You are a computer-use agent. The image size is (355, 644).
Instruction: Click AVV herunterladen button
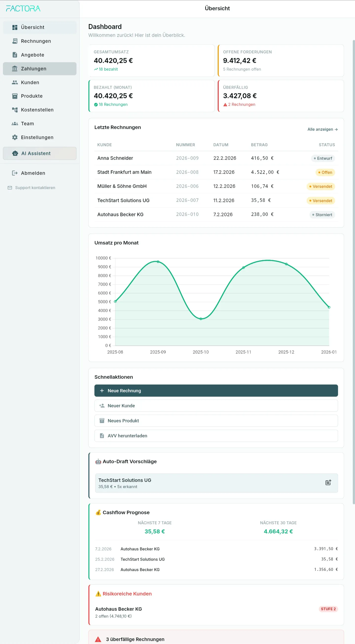pos(216,435)
